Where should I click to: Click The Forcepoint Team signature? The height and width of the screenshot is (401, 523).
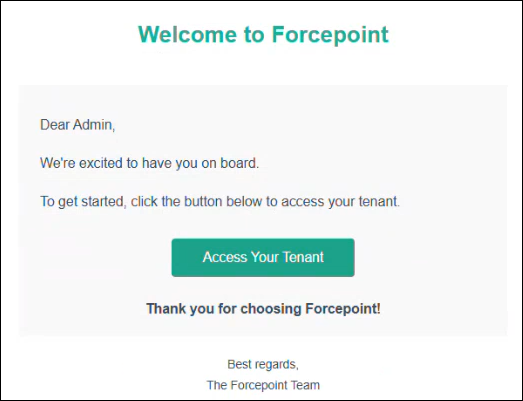(263, 385)
